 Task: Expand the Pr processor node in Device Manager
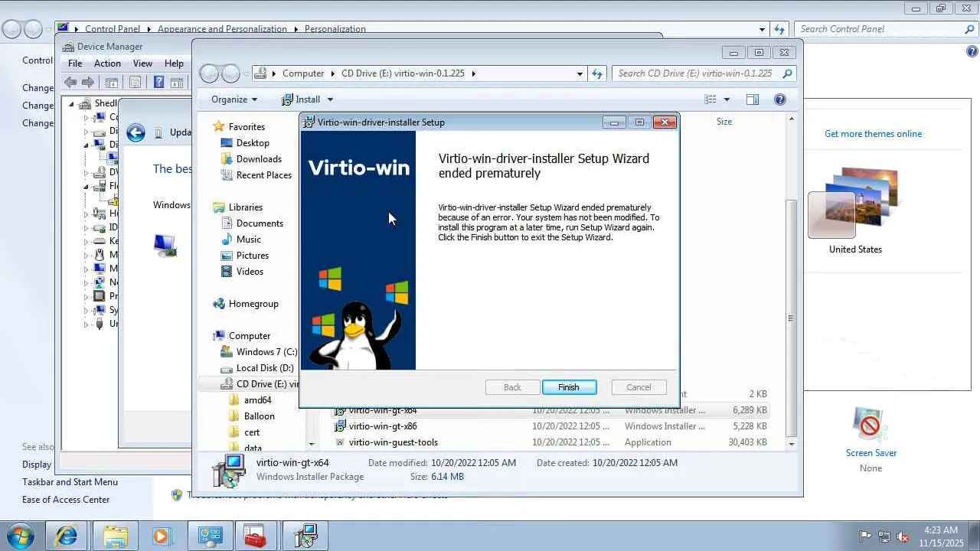(x=87, y=296)
